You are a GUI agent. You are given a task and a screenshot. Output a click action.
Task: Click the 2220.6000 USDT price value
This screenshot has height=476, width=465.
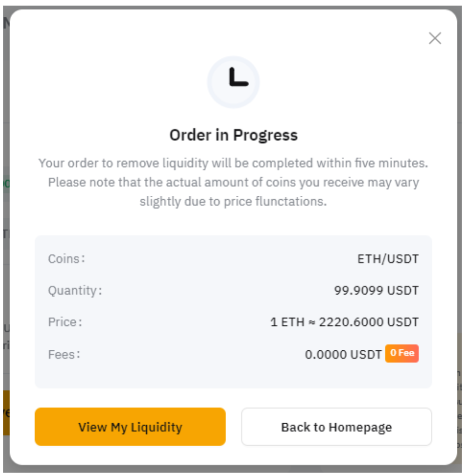pos(369,322)
